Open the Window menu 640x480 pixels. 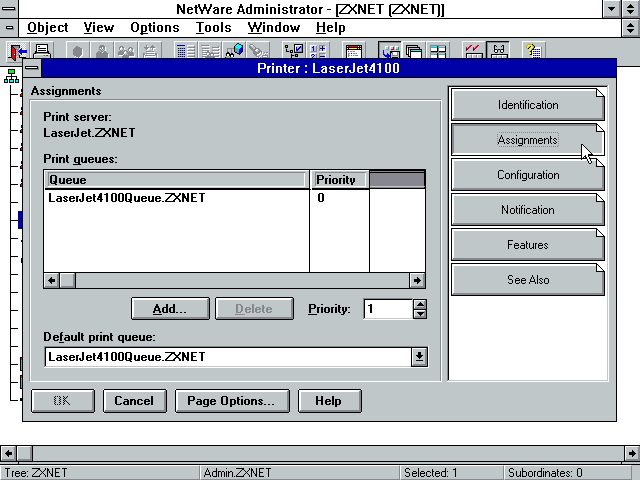coord(274,28)
